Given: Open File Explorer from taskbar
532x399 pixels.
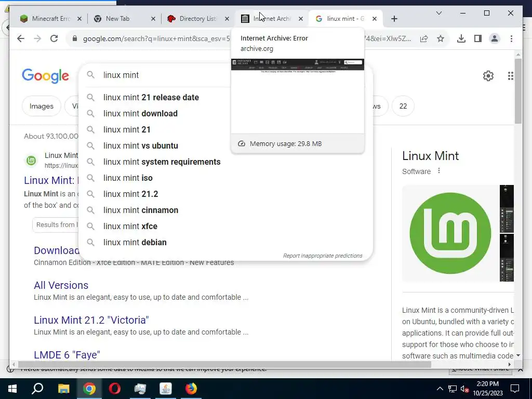Looking at the screenshot, I should click(63, 389).
